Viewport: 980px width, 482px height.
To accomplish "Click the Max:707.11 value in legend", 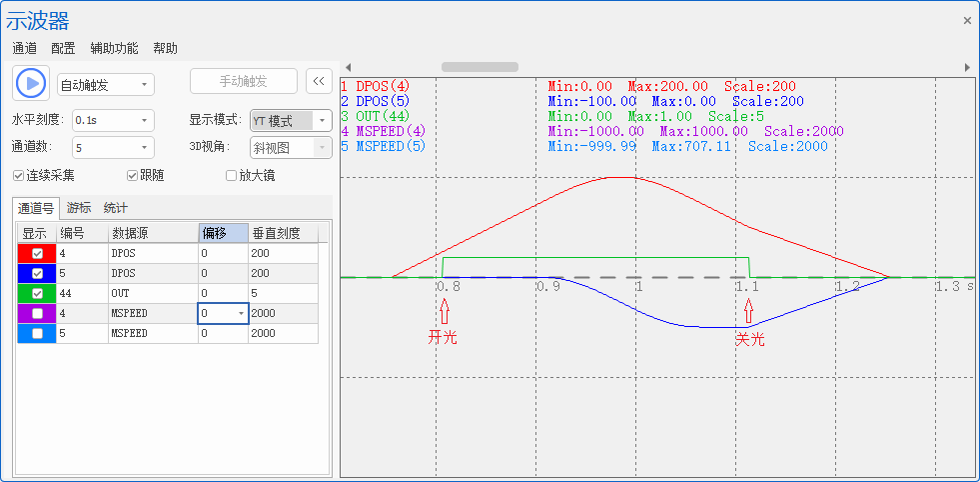I will 694,146.
